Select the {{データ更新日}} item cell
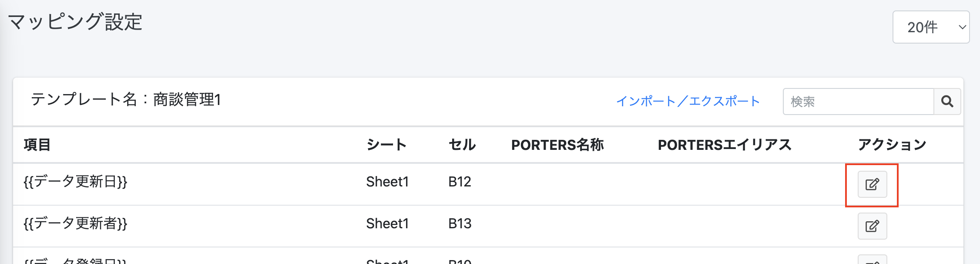980x264 pixels. coord(75,182)
